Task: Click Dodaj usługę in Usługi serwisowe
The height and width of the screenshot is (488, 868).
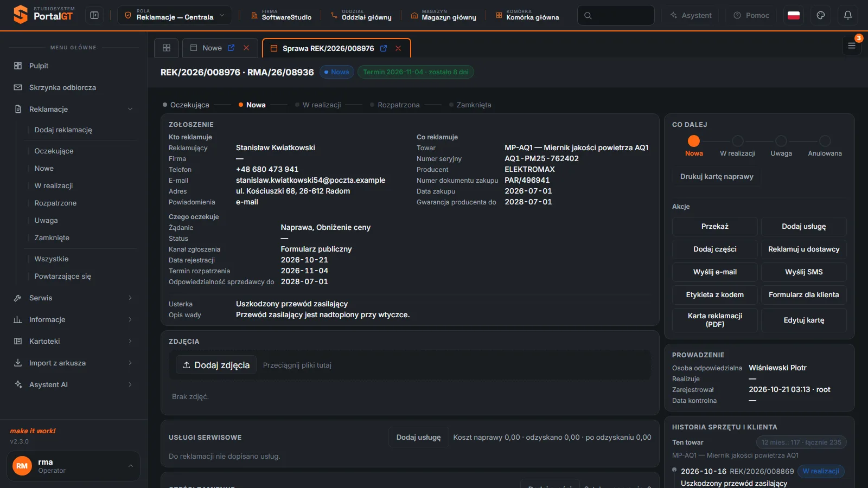Action: 418,437
